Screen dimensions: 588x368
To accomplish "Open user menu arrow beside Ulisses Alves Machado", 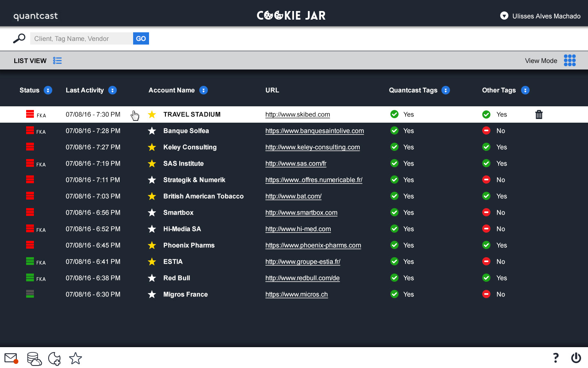I will [504, 16].
